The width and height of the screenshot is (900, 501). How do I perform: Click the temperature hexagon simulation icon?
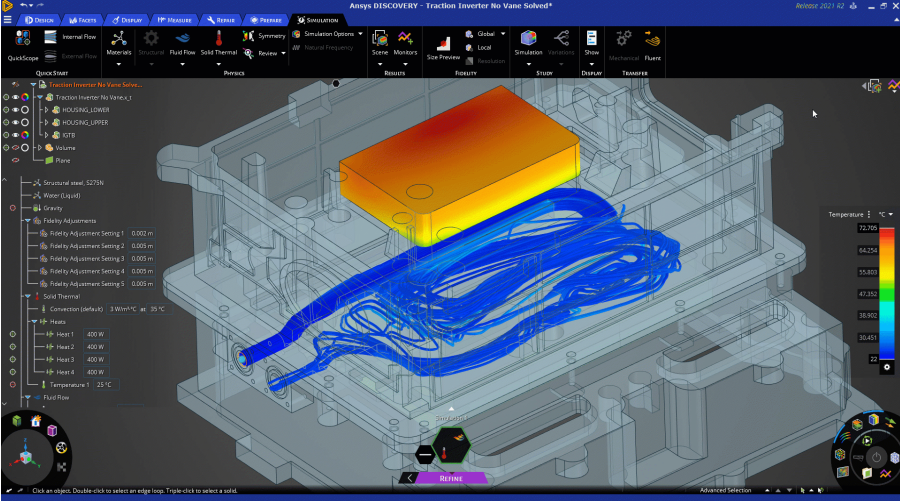click(x=451, y=446)
